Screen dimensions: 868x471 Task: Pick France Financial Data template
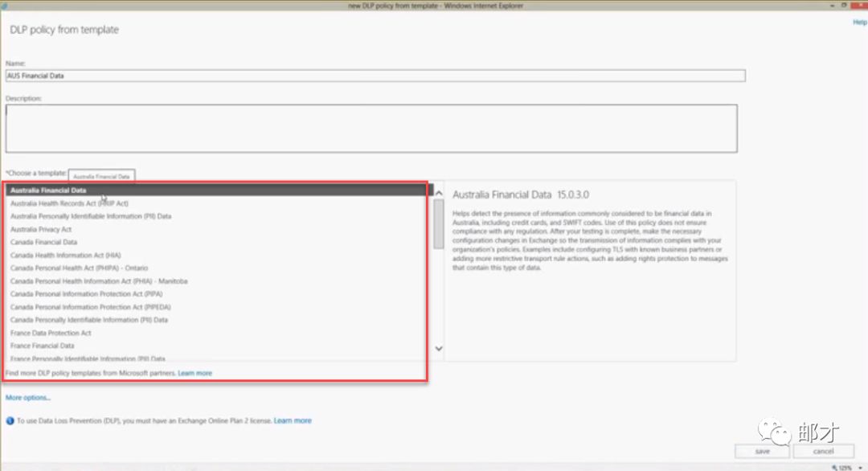click(x=42, y=346)
